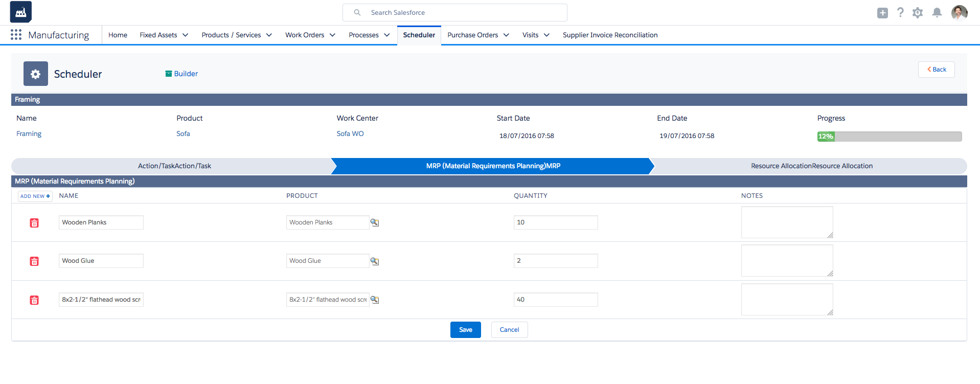Click the notes box for flathead wood screws
Viewport: 980px width, 384px height.
787,300
